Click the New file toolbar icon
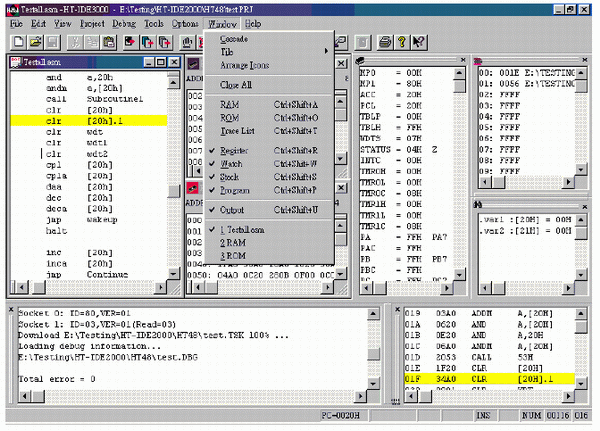Viewport: 600px width, 431px height. 18,42
